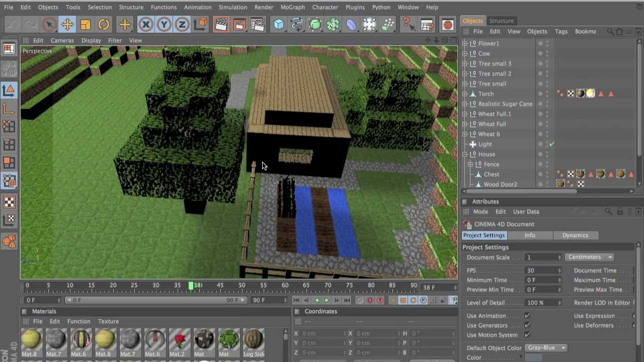Toggle Z axis lock
Viewport: 644px width, 362px height.
coord(182,24)
